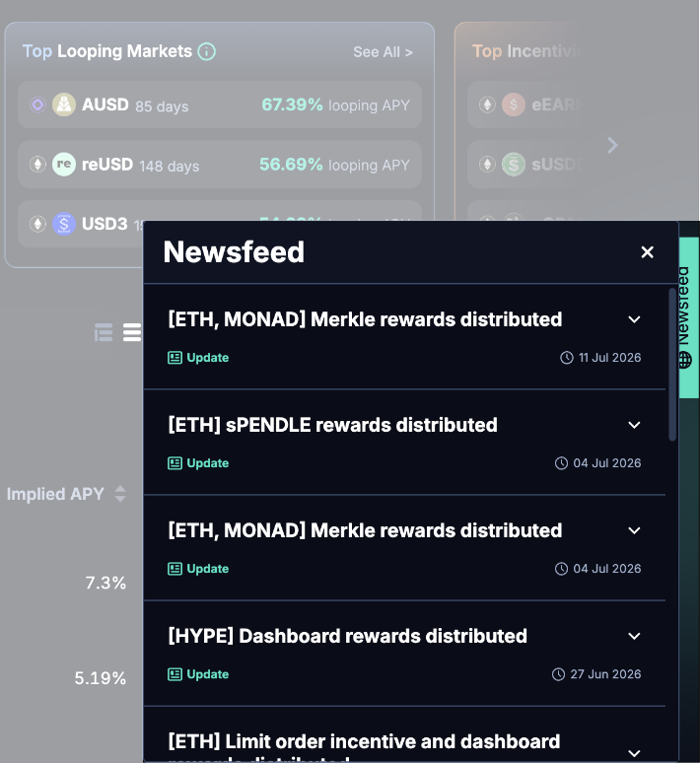Click Ethereum chain icon beside USD3

[x=37, y=224]
